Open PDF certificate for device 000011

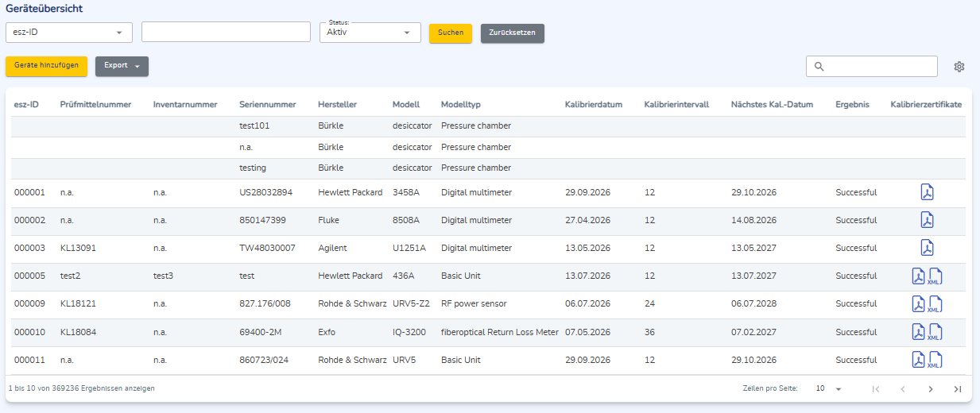[918, 360]
